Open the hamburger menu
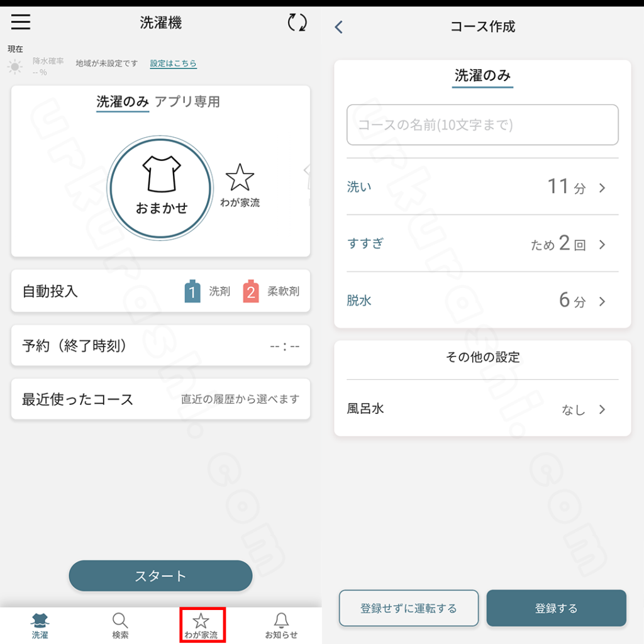The image size is (644, 644). (x=21, y=22)
